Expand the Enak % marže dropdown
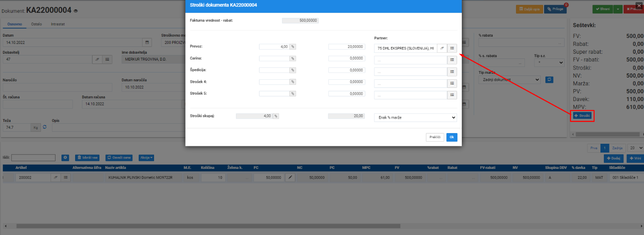This screenshot has width=644, height=235. (415, 117)
